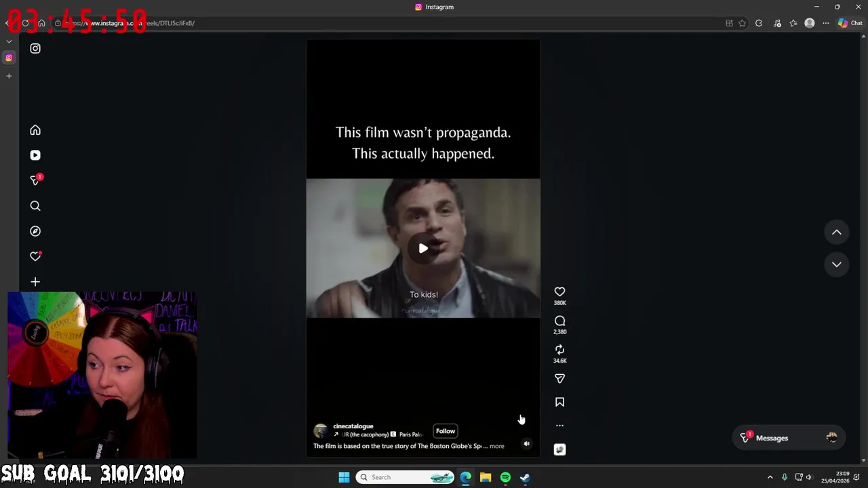
Task: Create a new post with the plus icon
Action: click(35, 282)
